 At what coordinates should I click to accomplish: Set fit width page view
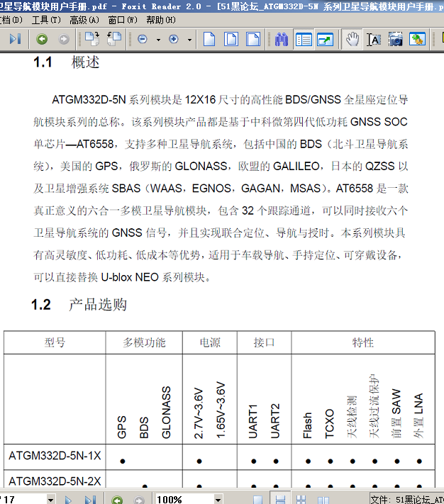tap(253, 39)
